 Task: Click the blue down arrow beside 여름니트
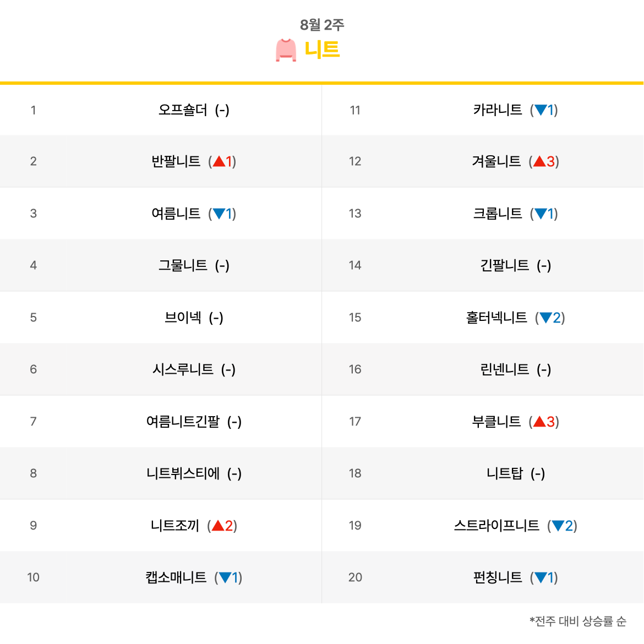point(219,214)
